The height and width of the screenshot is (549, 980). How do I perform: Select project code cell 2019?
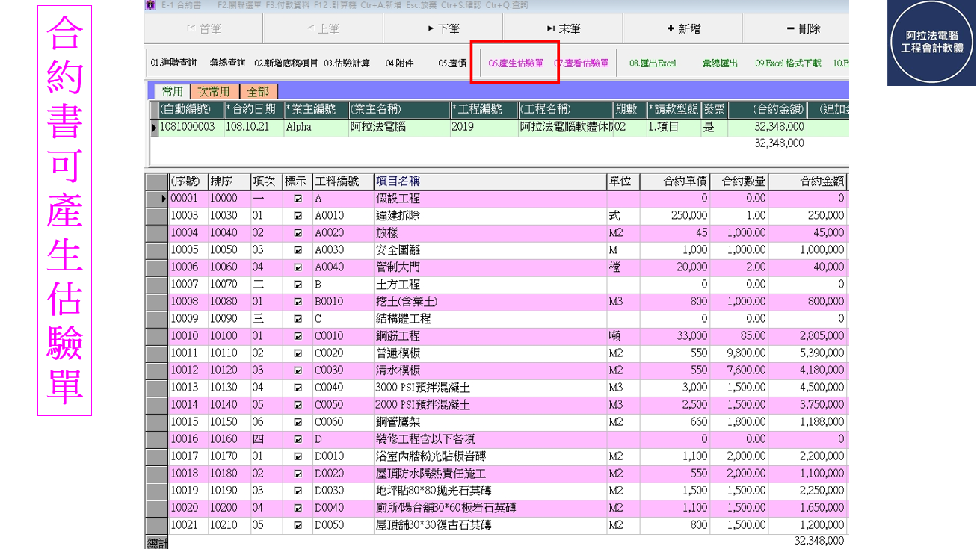(x=483, y=128)
